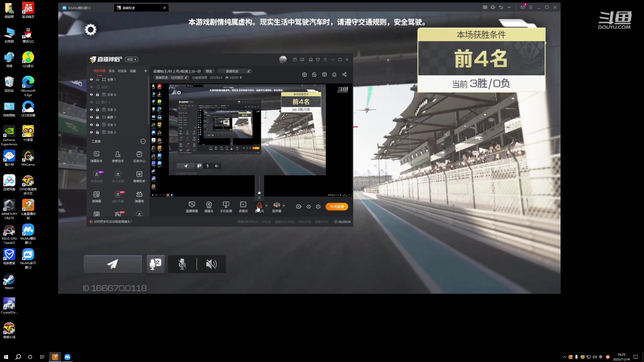Expand 扬声器 speaker options arrow
The width and height of the screenshot is (644, 362).
(284, 205)
